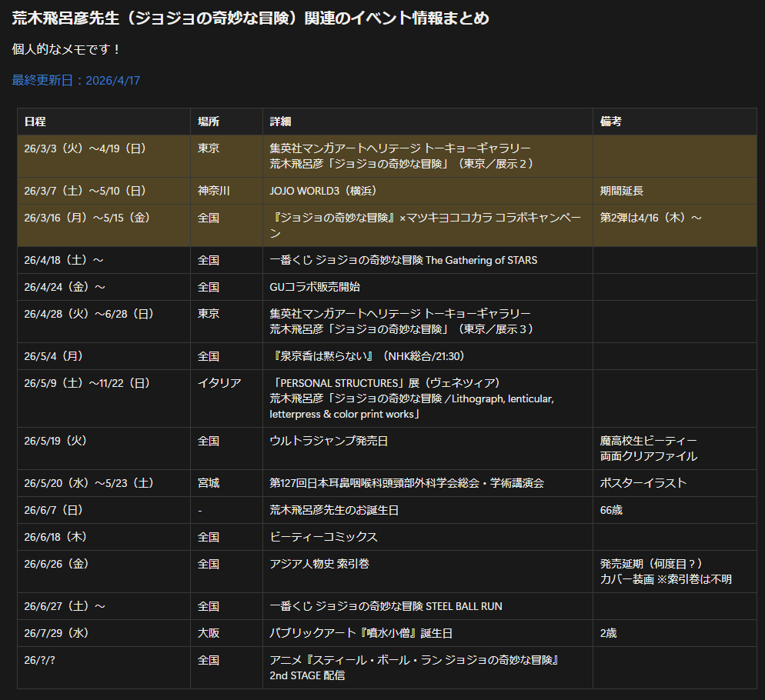Viewport: 765px width, 700px height.
Task: Click the マツキヨココカラ コラボキャンペーン cell
Action: click(x=428, y=225)
